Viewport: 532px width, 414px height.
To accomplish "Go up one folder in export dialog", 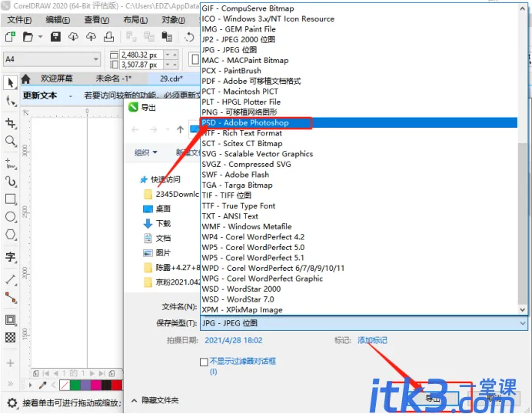I will tap(180, 129).
